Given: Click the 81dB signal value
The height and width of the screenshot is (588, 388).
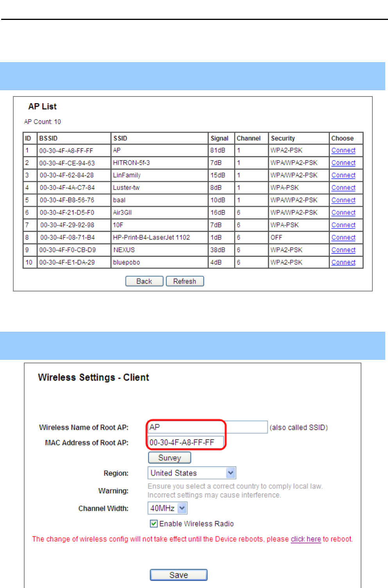Looking at the screenshot, I should [218, 150].
